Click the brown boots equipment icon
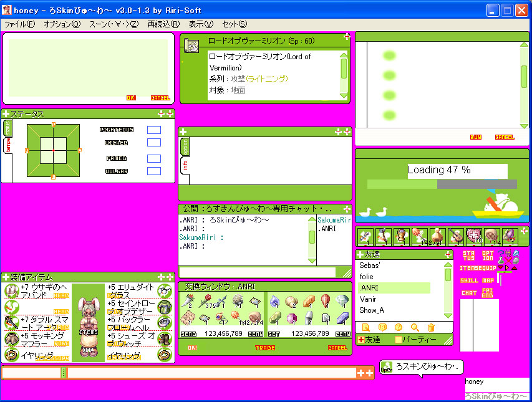This screenshot has height=402, width=532. pyautogui.click(x=165, y=338)
